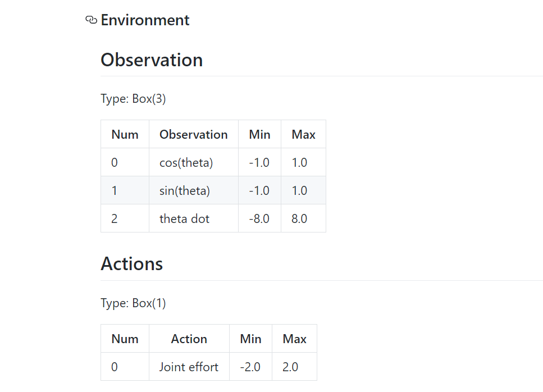Click the 2.0 maximum value cell
The width and height of the screenshot is (543, 392).
click(294, 367)
